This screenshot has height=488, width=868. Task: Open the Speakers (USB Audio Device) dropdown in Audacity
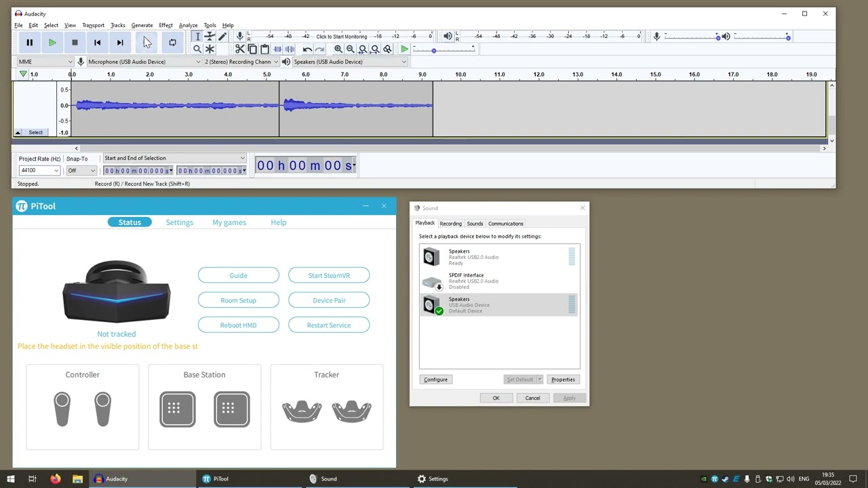[x=349, y=62]
